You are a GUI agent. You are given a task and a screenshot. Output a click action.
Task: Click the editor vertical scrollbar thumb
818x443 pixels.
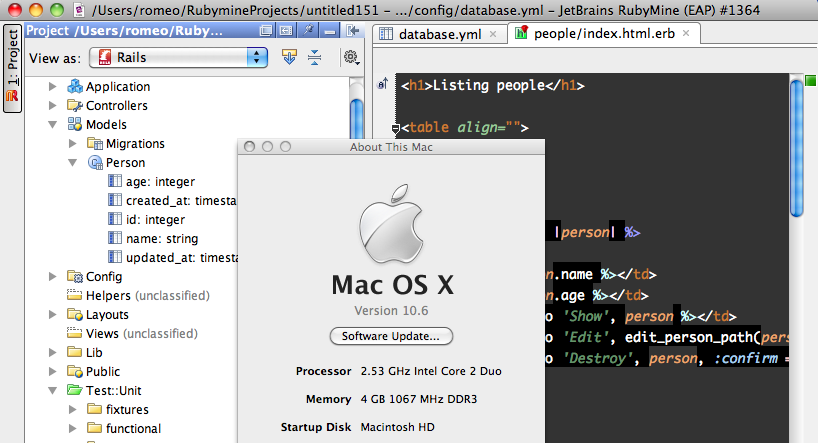coord(797,147)
